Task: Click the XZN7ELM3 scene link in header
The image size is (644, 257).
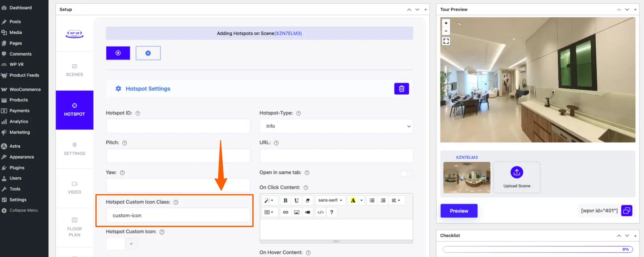Action: [x=288, y=33]
